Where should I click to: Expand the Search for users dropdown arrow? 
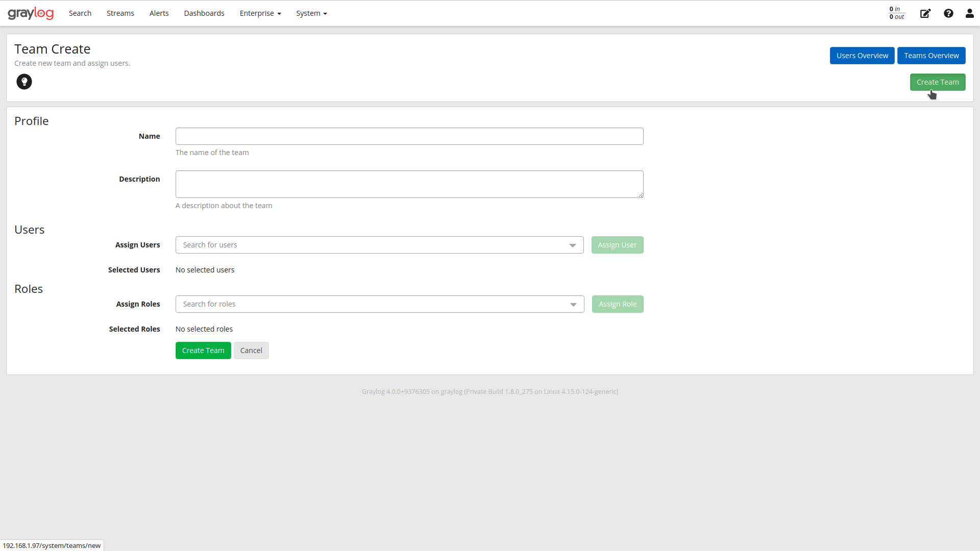point(573,245)
